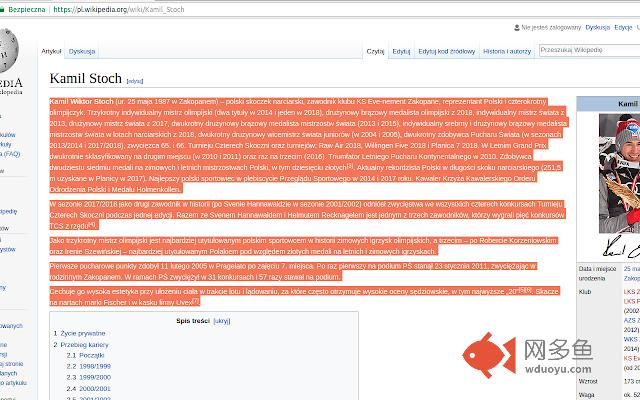This screenshot has width=640, height=400.
Task: Click the edytuj link beside Kamil Stoch heading
Action: tap(135, 81)
